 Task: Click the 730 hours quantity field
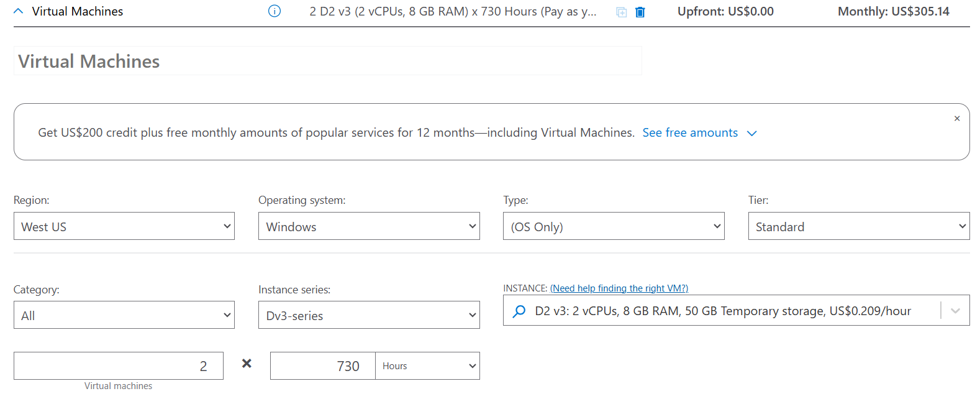click(323, 366)
